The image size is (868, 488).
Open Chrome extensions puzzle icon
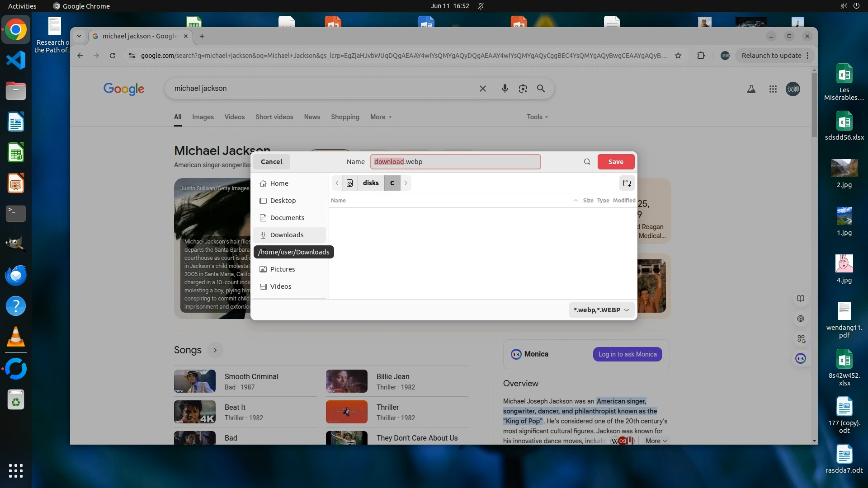(701, 56)
